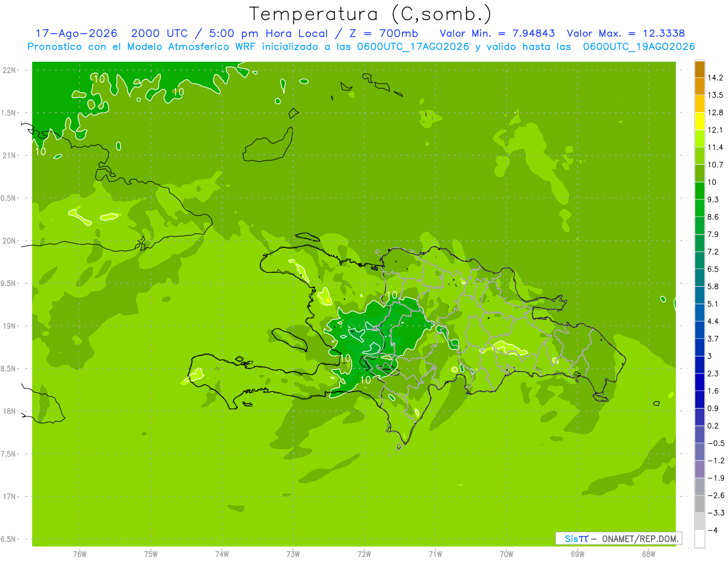Click the colorbar value 6.5

(714, 269)
